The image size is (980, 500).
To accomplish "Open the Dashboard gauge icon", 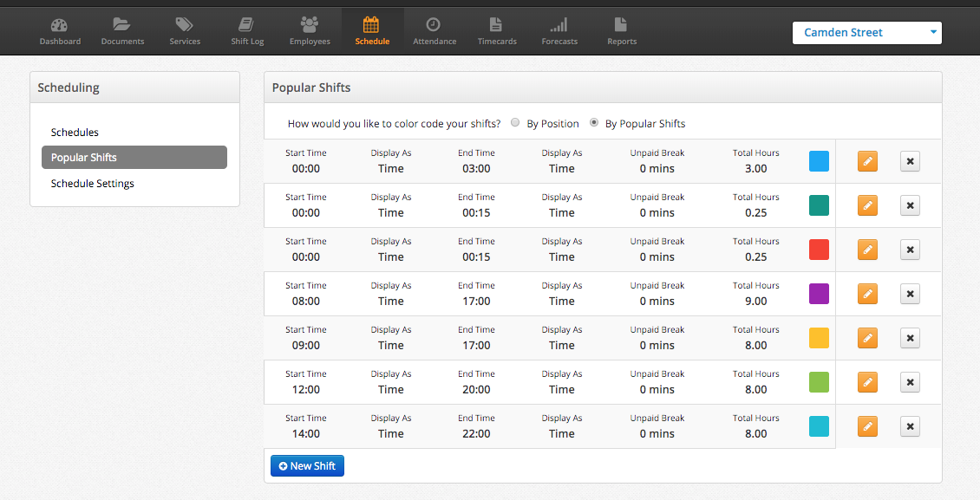I will pyautogui.click(x=59, y=25).
